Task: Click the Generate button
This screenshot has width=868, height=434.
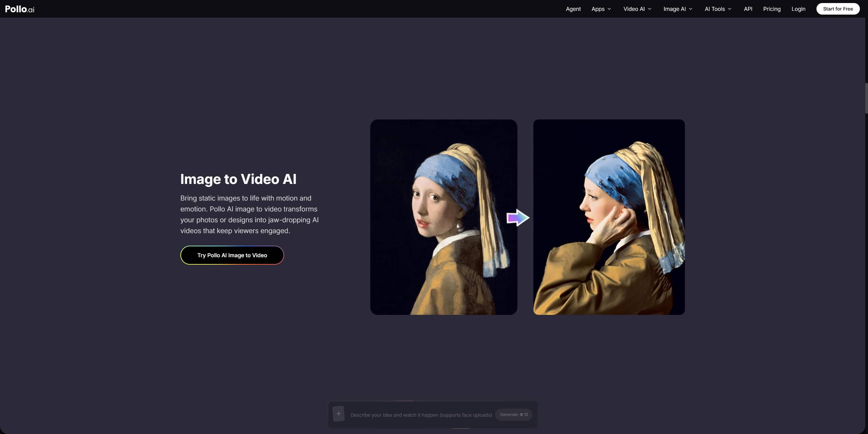Action: (514, 415)
